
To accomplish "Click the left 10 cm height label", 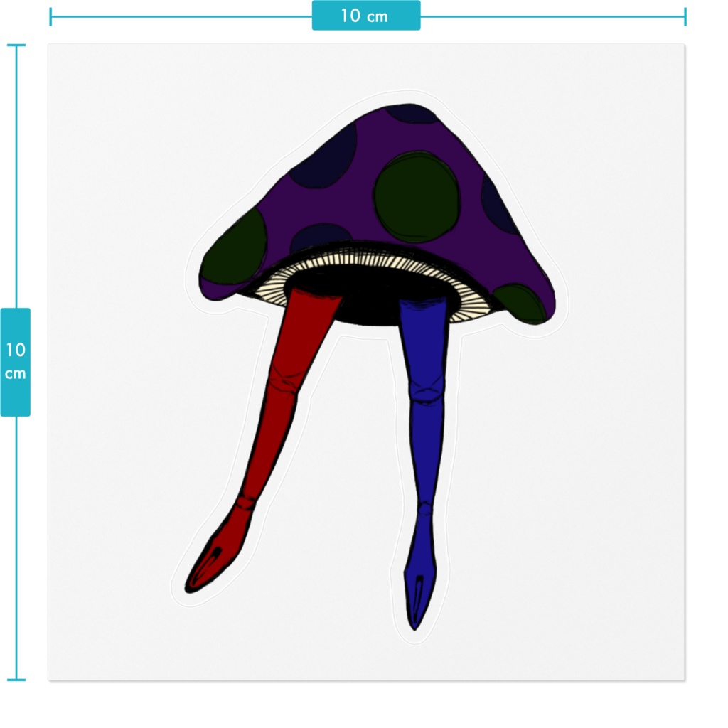I will point(16,362).
